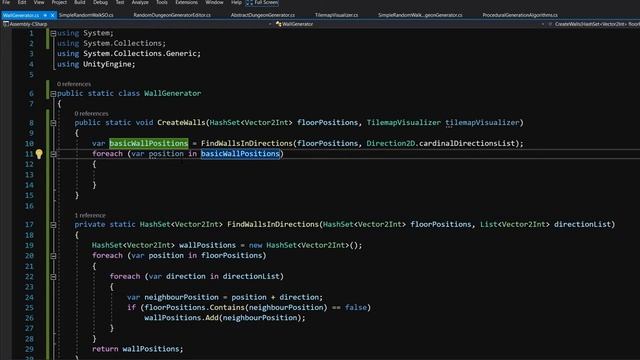Click the selected basicWallPositions on line 11
Viewport: 640px width, 360px height.
pos(240,153)
